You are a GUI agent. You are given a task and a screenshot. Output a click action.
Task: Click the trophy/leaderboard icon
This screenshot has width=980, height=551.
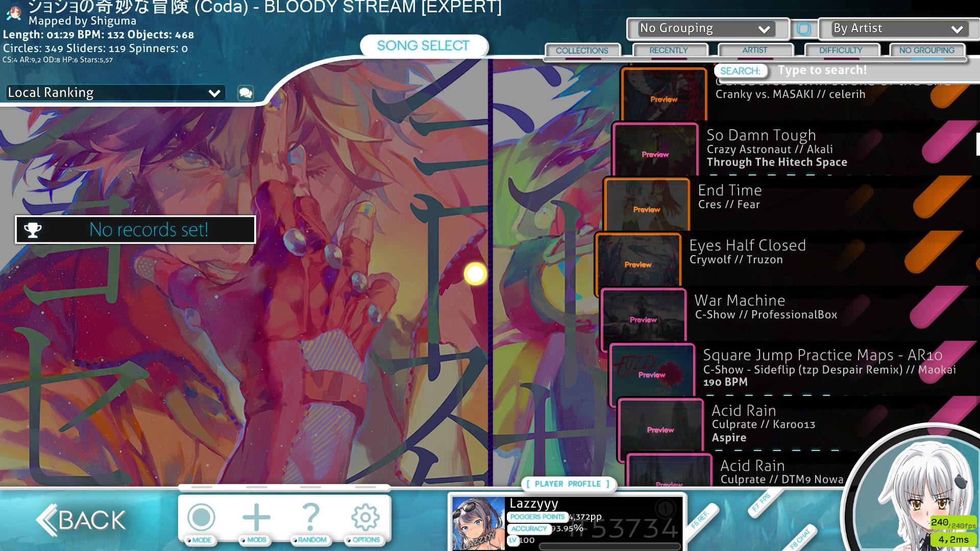(x=32, y=230)
